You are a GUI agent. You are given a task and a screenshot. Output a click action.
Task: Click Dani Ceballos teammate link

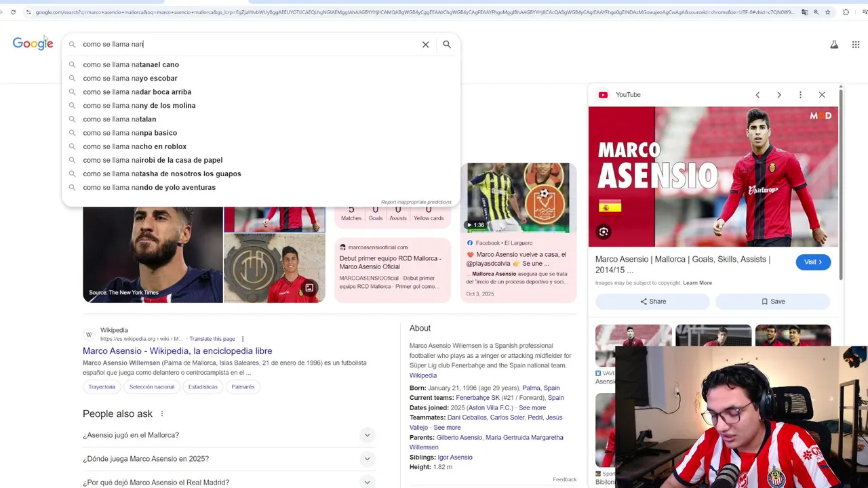(467, 418)
